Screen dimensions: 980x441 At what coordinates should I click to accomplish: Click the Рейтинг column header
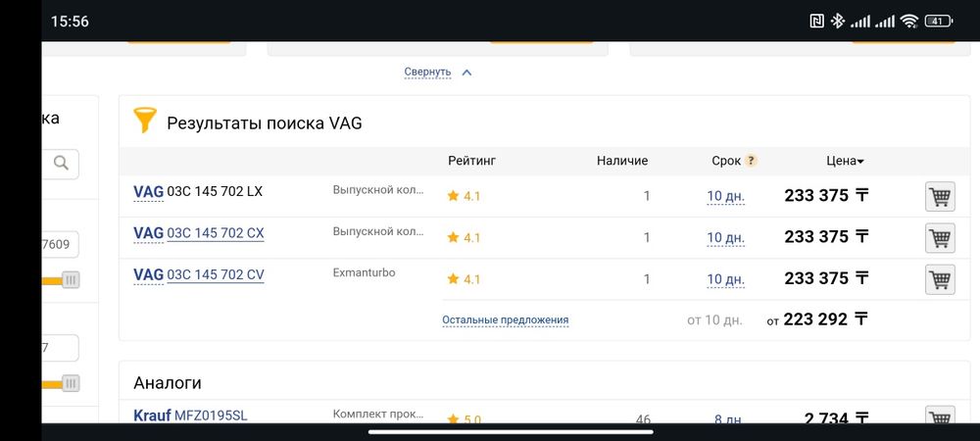point(471,161)
